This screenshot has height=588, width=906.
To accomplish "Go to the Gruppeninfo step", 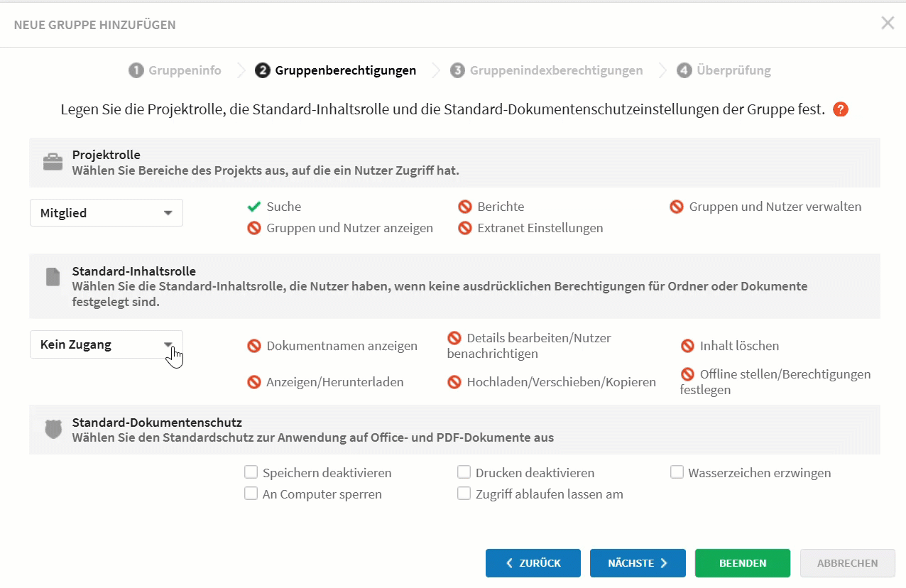I will point(175,70).
